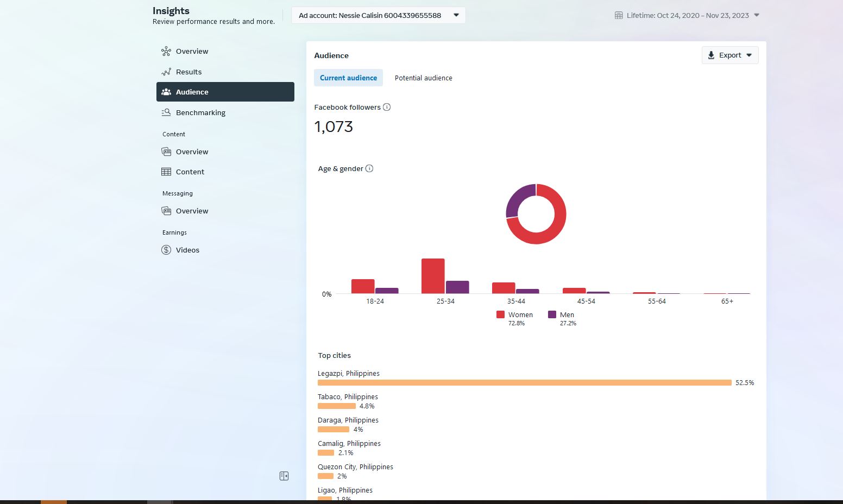This screenshot has width=843, height=504.
Task: Collapse sidebar using the panel toggle icon
Action: coord(284,476)
